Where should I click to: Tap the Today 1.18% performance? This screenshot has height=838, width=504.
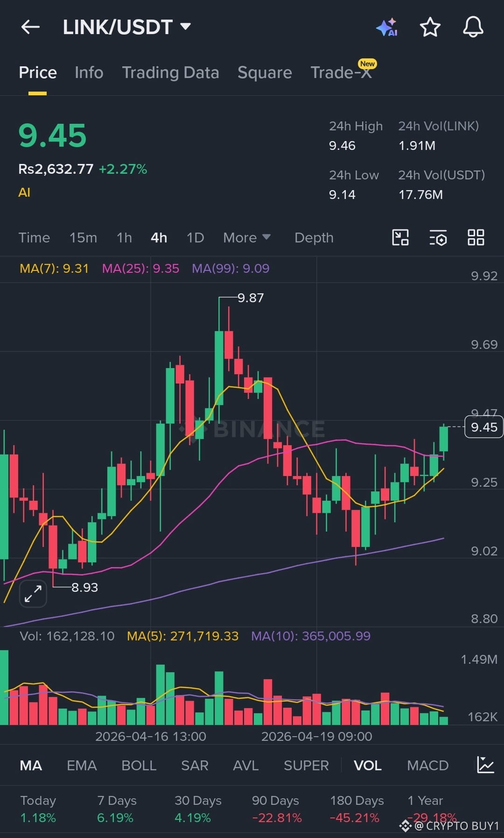click(x=38, y=809)
